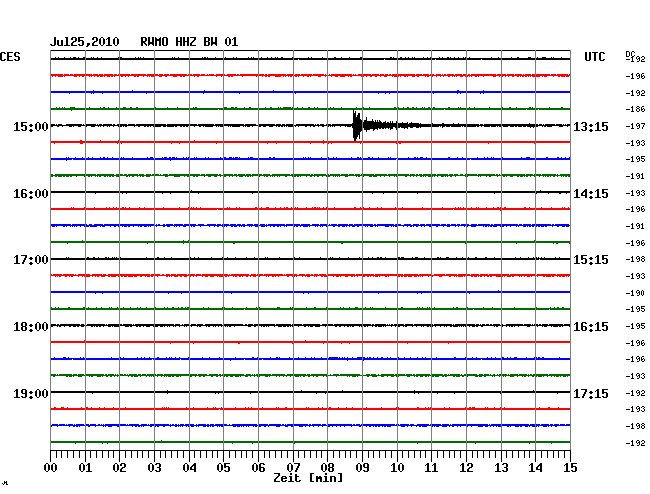Screen dimensions: 650x494
Task: Click the "03" minute axis label
Action: coord(154,468)
